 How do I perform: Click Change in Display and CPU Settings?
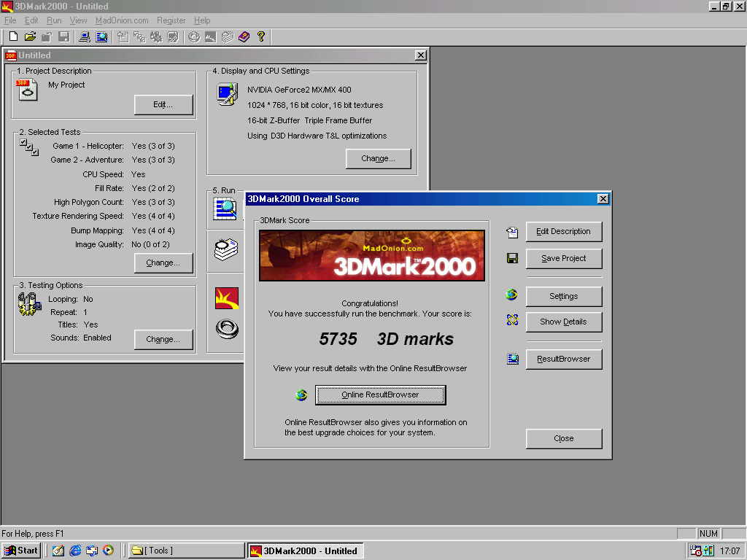378,159
